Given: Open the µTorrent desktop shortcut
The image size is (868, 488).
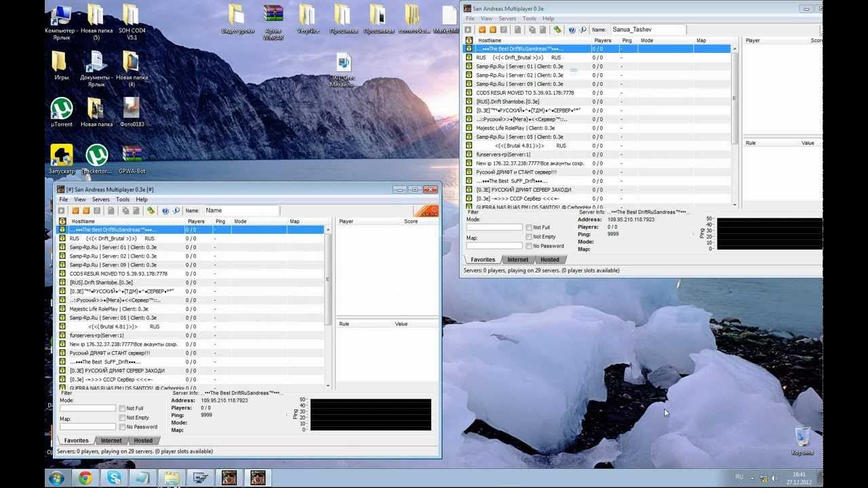Looking at the screenshot, I should coord(62,113).
